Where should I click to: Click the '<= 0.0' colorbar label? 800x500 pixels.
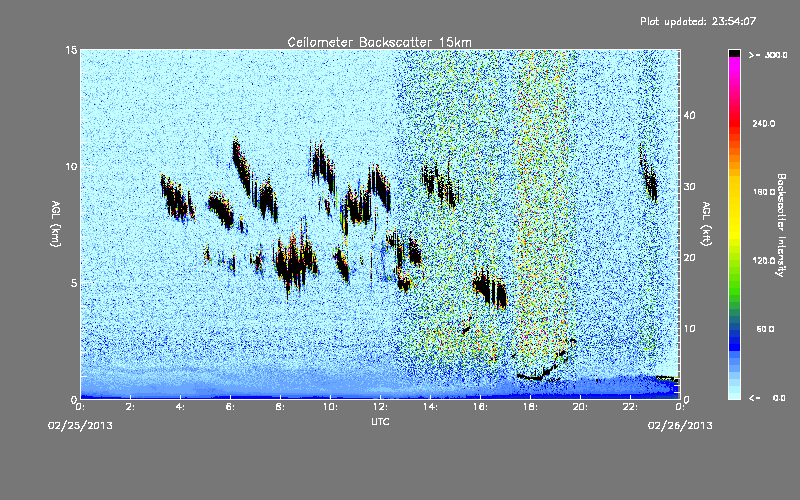[x=767, y=398]
